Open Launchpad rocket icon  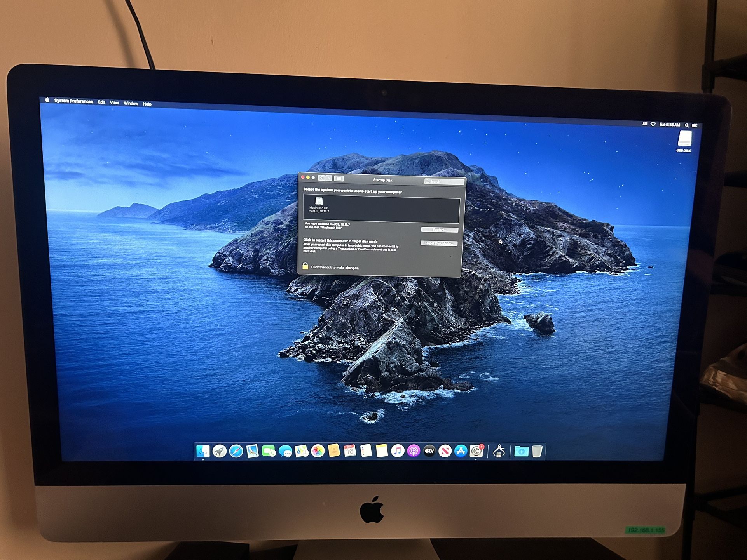(x=220, y=451)
